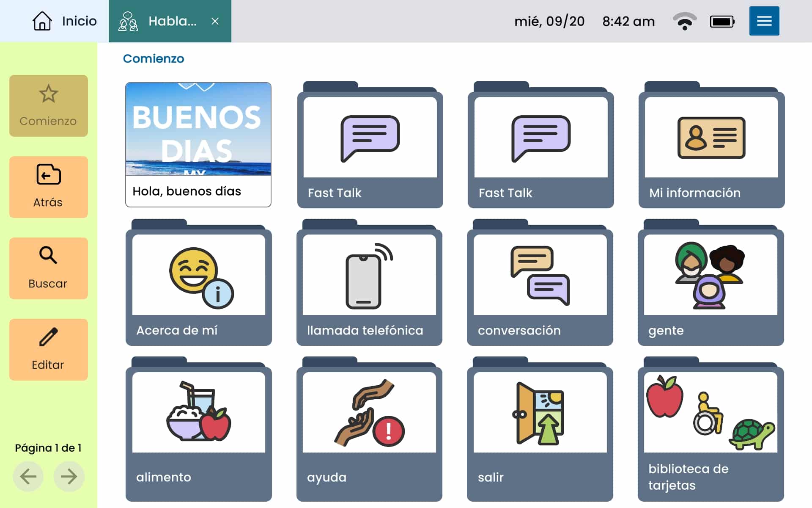Screen dimensions: 812x508
Task: Go to the next page arrow
Action: [x=69, y=477]
